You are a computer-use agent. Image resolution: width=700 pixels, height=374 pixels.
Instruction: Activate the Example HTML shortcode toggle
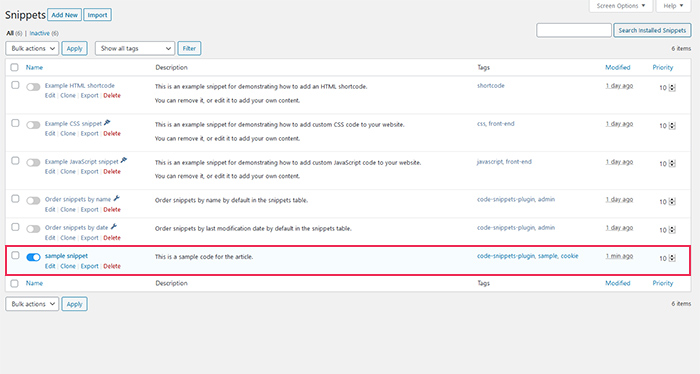click(33, 87)
